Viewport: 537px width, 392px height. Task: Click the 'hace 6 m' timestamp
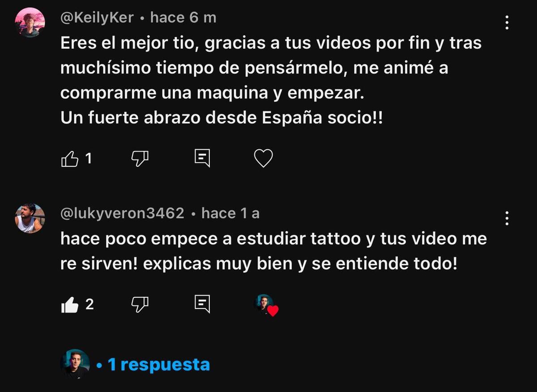coord(183,17)
